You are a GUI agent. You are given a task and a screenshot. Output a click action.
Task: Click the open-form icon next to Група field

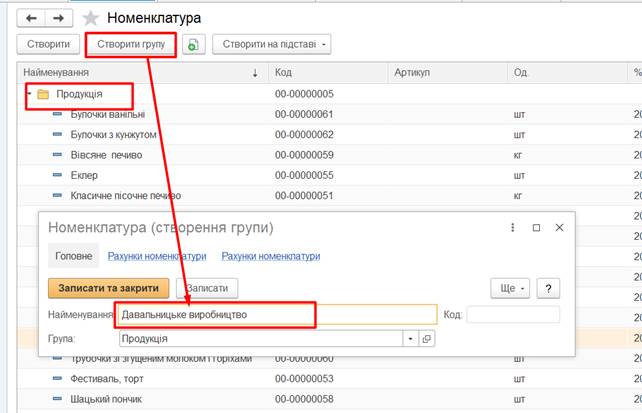pyautogui.click(x=426, y=339)
